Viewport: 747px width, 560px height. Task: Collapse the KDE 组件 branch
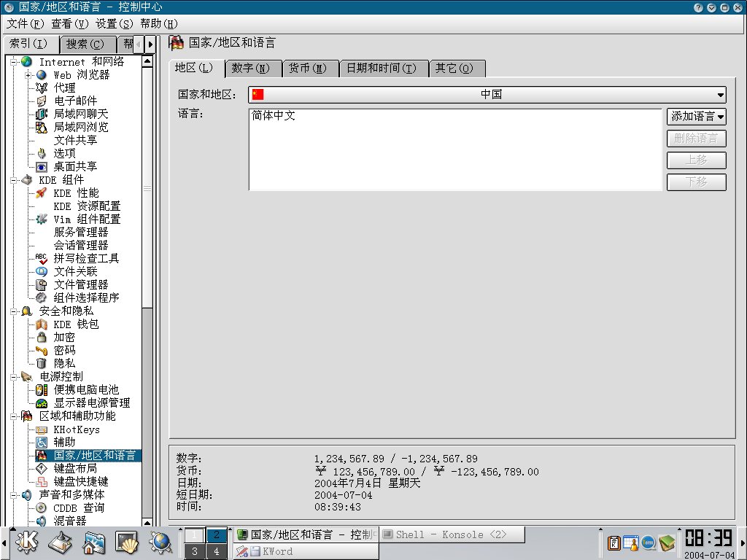tap(14, 180)
